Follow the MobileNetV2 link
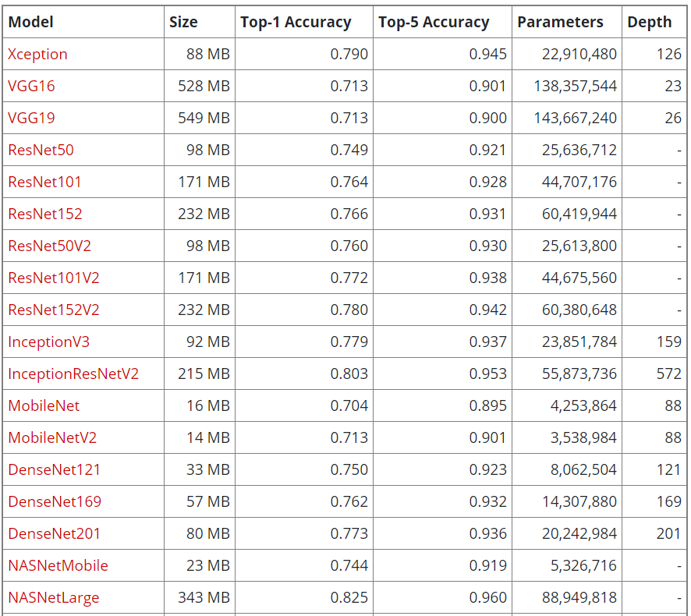Viewport: 691px width, 616px height. coord(52,437)
